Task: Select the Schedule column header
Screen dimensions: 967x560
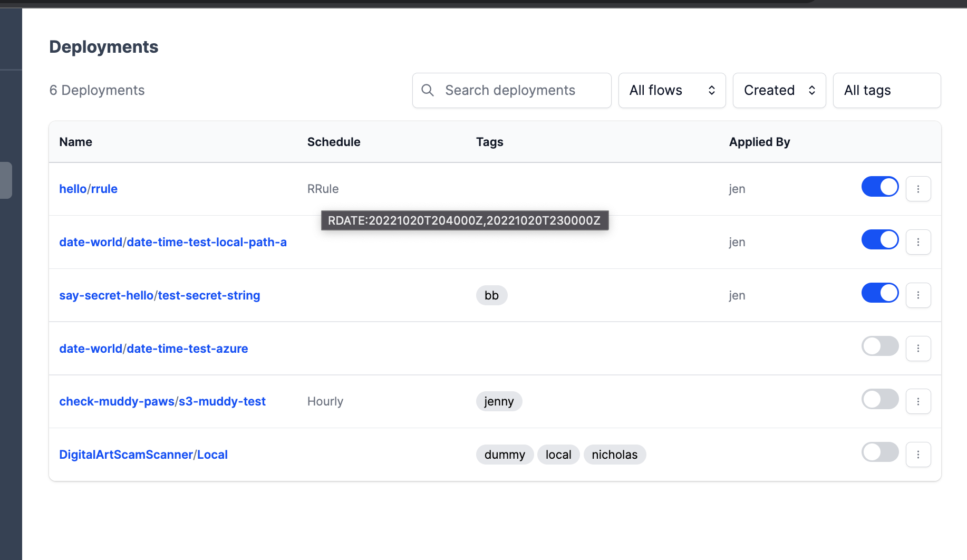Action: [x=334, y=142]
